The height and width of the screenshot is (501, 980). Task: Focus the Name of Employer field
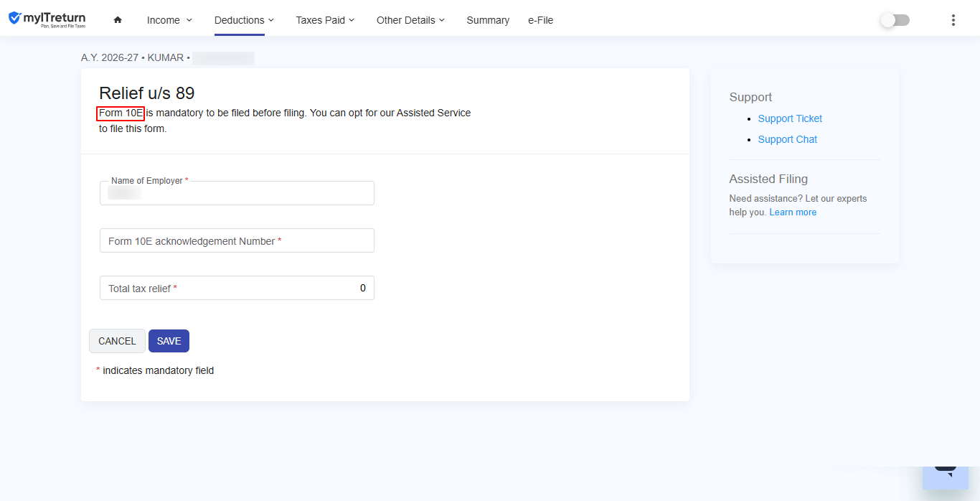[237, 193]
